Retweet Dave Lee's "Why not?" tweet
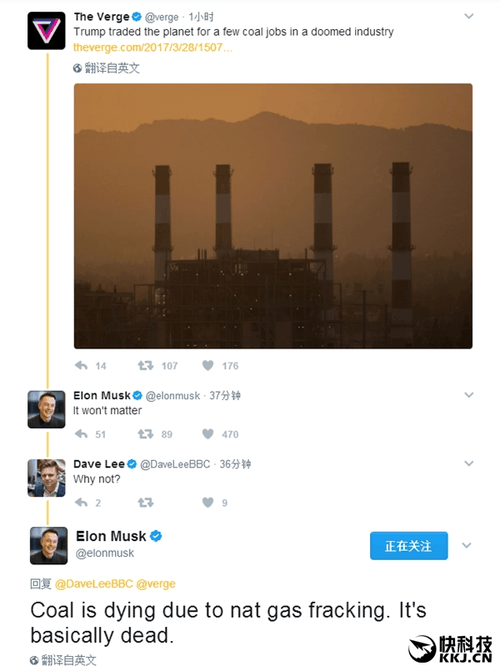This screenshot has width=500, height=671. click(x=146, y=502)
